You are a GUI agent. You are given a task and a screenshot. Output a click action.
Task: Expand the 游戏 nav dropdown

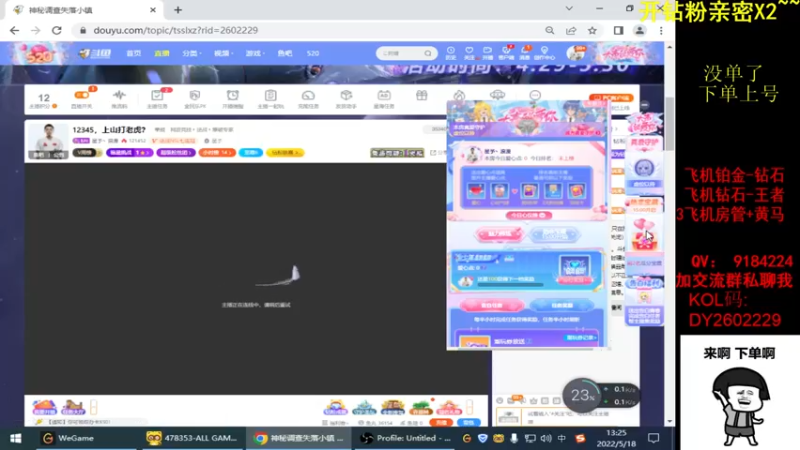coord(254,53)
